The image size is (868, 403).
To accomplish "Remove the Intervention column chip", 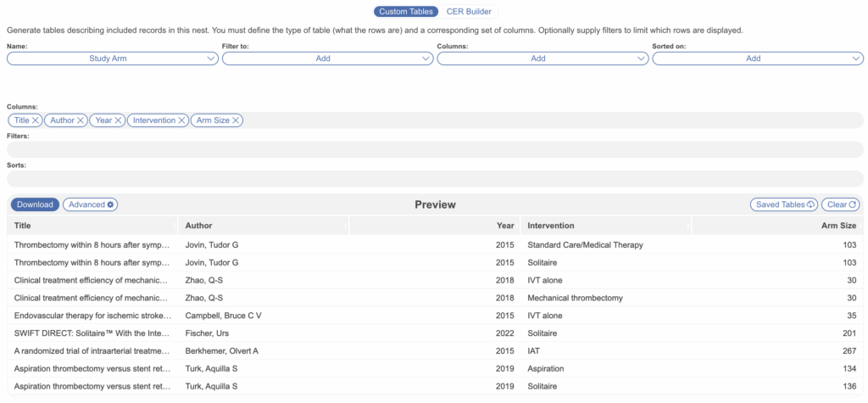I will click(x=181, y=120).
